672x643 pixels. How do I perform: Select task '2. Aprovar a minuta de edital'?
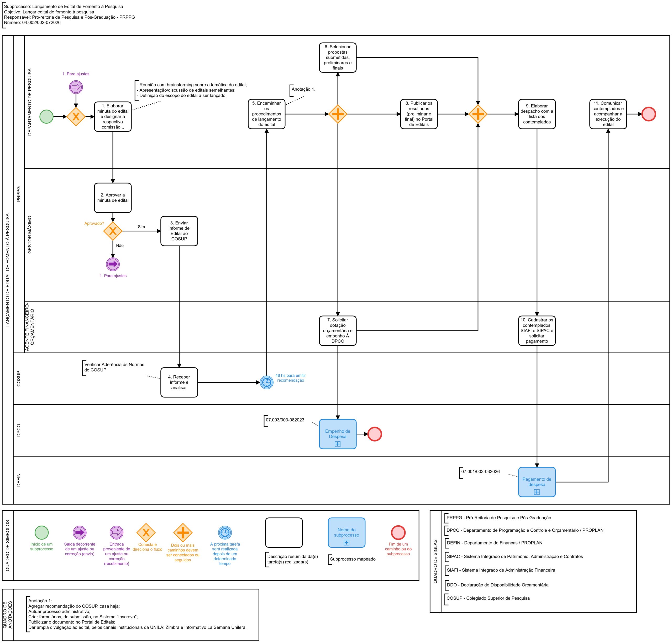point(113,198)
